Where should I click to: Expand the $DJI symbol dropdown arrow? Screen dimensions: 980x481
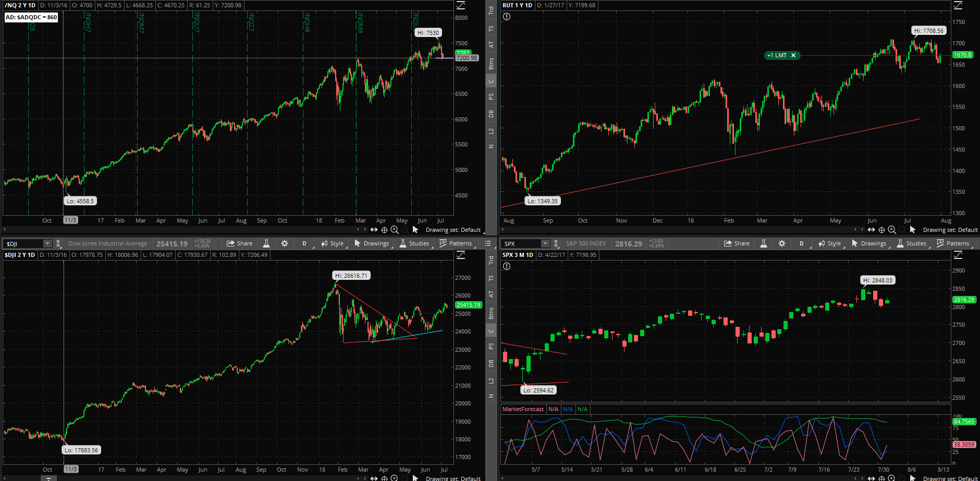pos(47,243)
